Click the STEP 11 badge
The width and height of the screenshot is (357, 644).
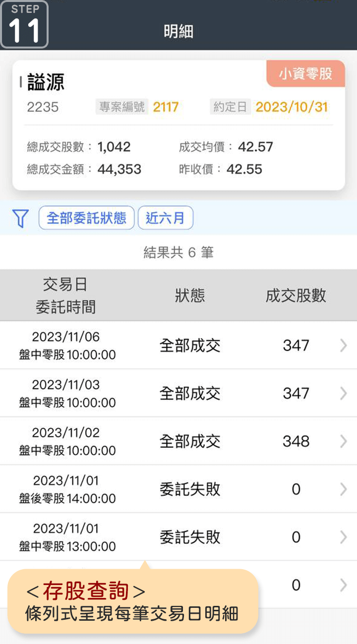[x=25, y=24]
